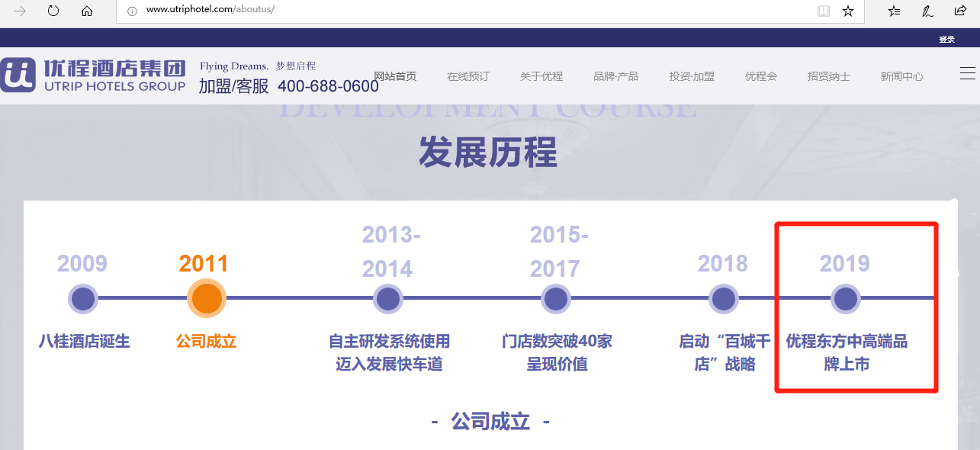Click the year label 2009
The image size is (980, 450).
click(x=82, y=263)
